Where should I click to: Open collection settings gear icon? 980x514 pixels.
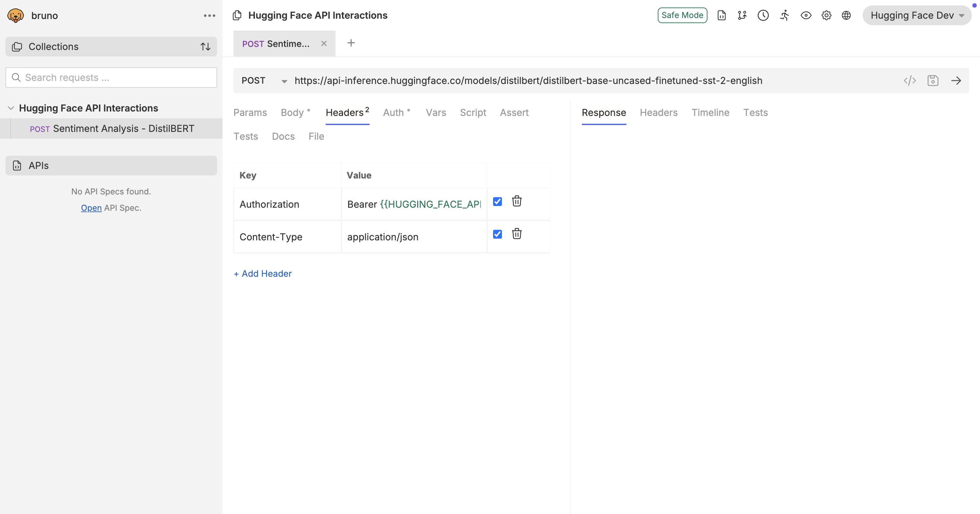point(826,16)
